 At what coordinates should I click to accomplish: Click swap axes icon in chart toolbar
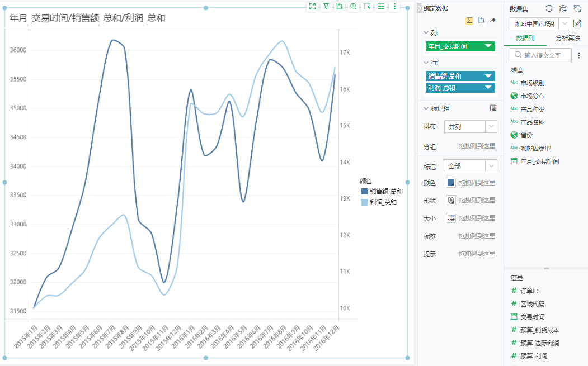(x=340, y=6)
